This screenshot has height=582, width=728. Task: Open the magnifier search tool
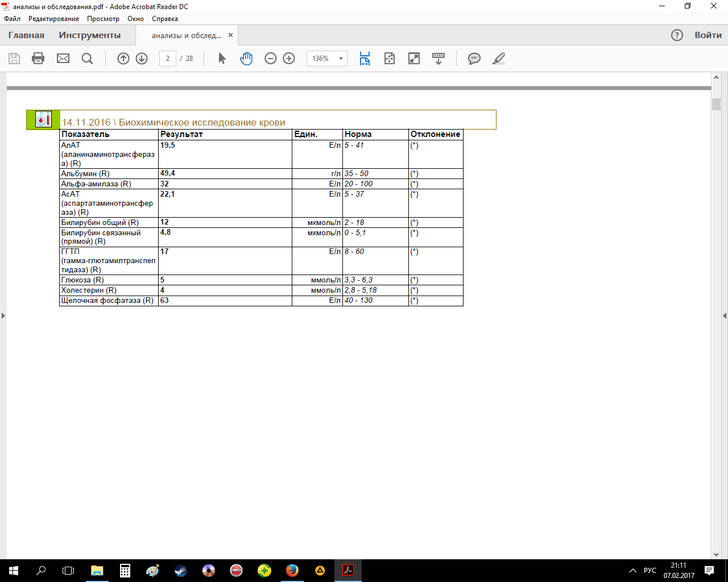(x=87, y=59)
